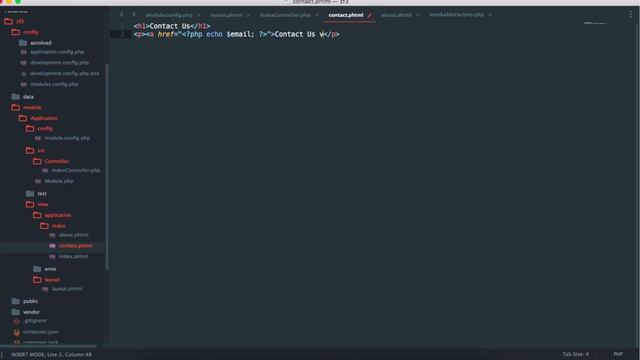Click the git icon beside .gitignore

click(x=16, y=321)
